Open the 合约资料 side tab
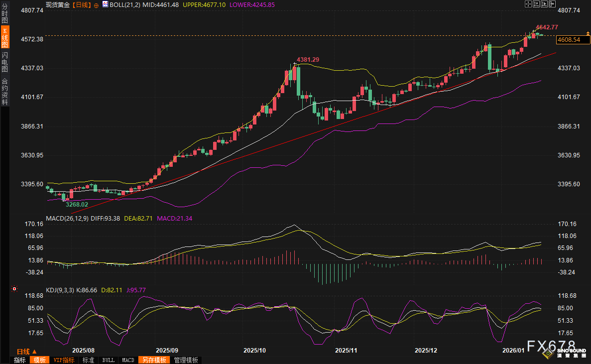The width and height of the screenshot is (591, 364). (x=4, y=91)
